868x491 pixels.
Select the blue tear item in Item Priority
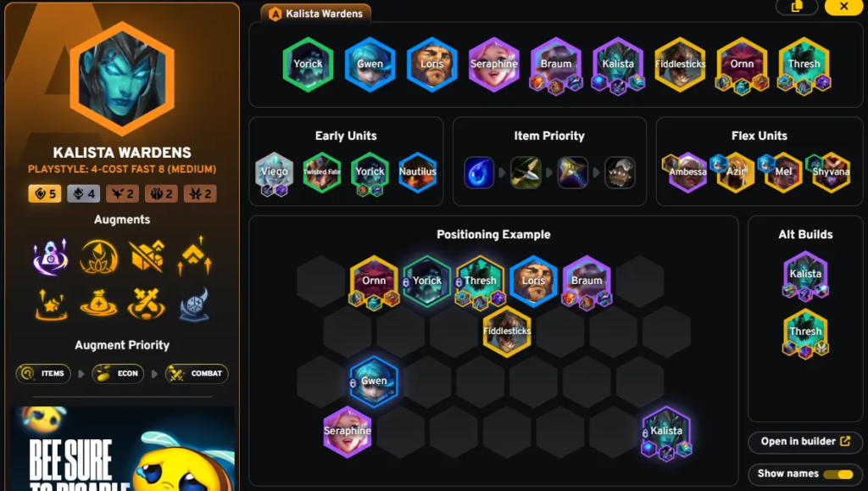(x=479, y=173)
